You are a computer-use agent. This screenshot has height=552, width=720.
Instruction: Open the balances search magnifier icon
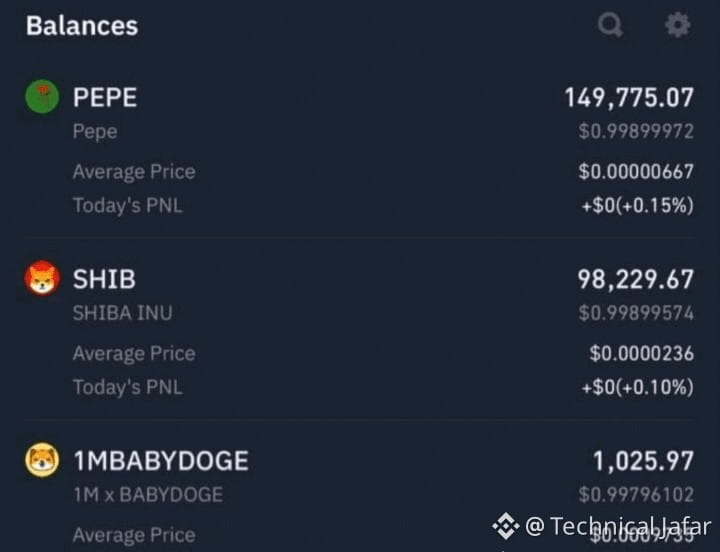pyautogui.click(x=610, y=24)
